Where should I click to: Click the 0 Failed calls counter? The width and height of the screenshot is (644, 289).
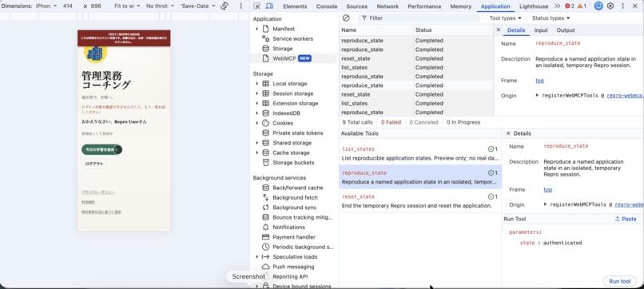pyautogui.click(x=391, y=122)
